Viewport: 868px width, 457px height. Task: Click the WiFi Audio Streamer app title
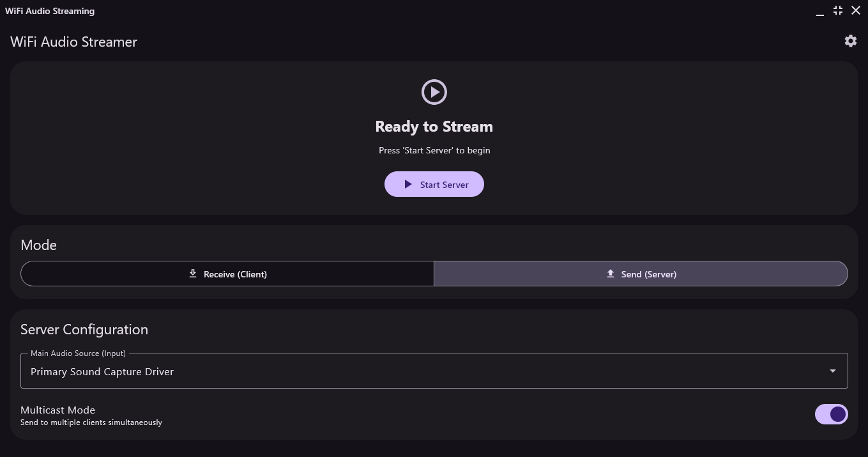[x=74, y=42]
